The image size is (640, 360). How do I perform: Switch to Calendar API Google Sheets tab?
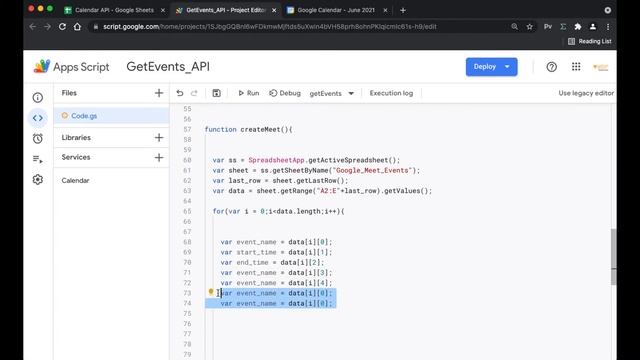[114, 10]
